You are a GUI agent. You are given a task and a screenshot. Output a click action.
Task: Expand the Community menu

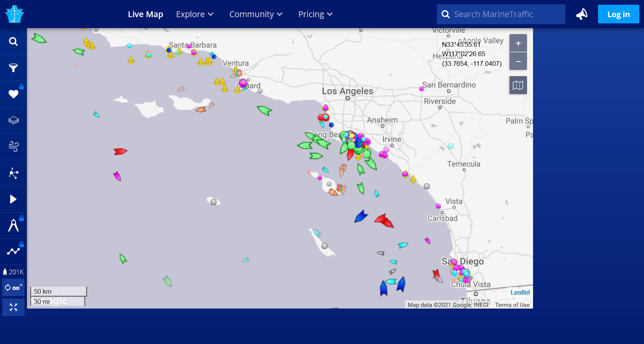point(256,14)
